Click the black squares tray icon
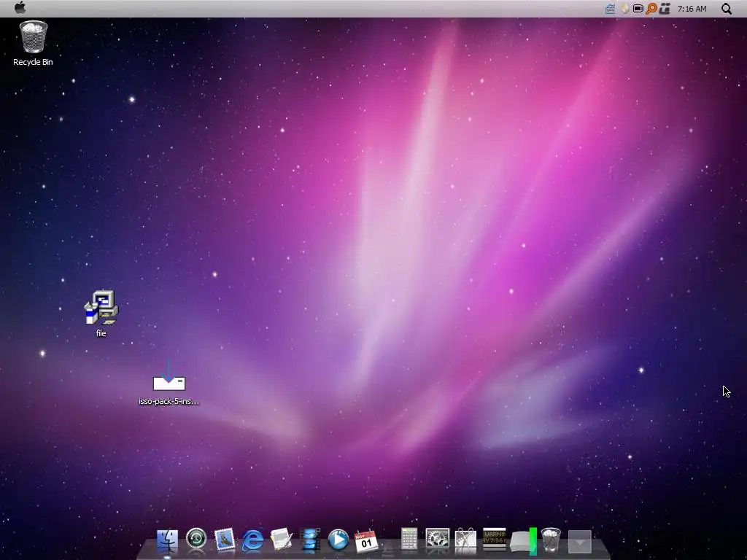Viewport: 747px width, 560px height. pyautogui.click(x=665, y=9)
